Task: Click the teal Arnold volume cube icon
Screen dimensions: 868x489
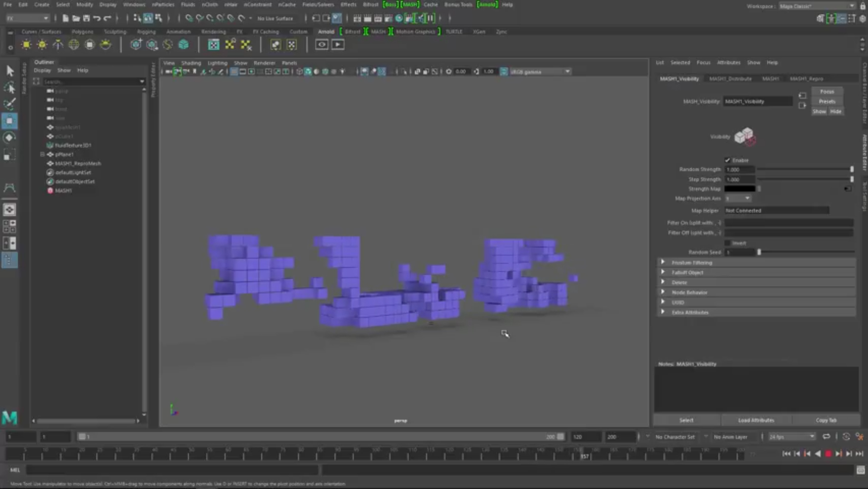Action: 183,44
